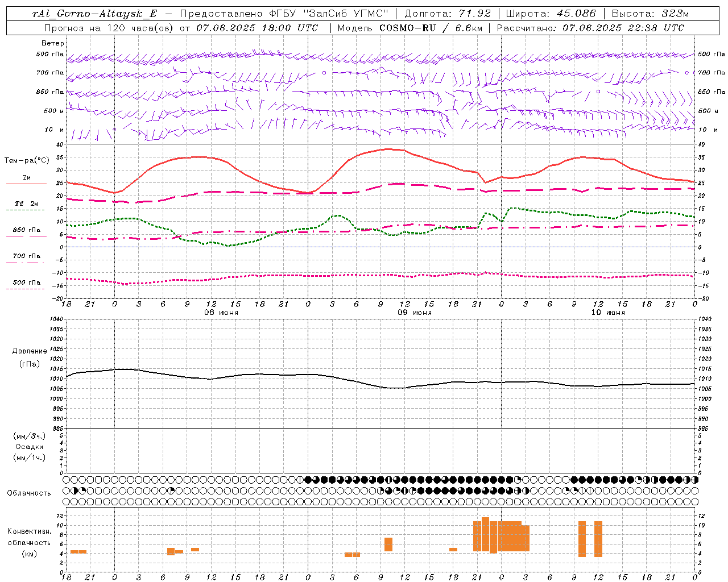Click the orange convective bar near 10h on 09 июня
728x582 pixels.
click(x=388, y=544)
